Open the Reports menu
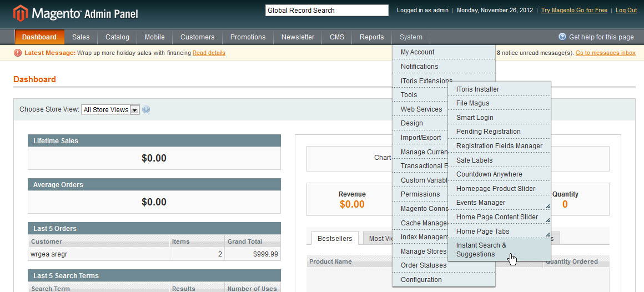This screenshot has height=292, width=644. tap(372, 37)
